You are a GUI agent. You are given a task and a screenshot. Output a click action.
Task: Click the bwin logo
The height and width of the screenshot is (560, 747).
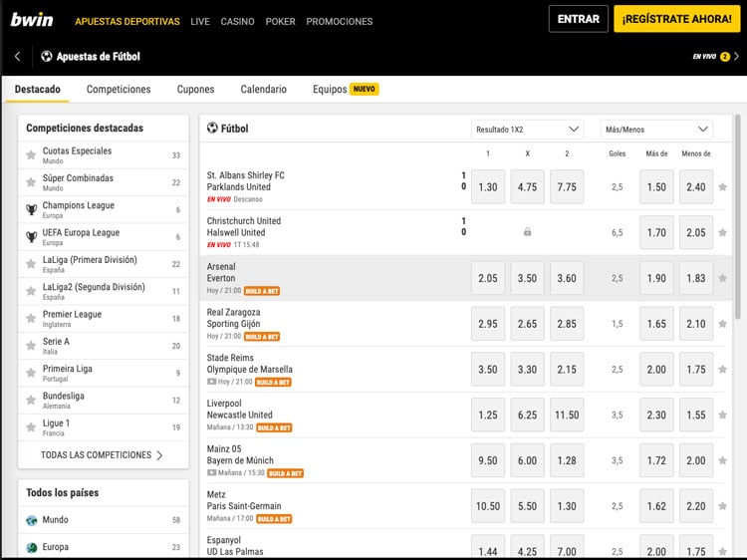[x=32, y=20]
